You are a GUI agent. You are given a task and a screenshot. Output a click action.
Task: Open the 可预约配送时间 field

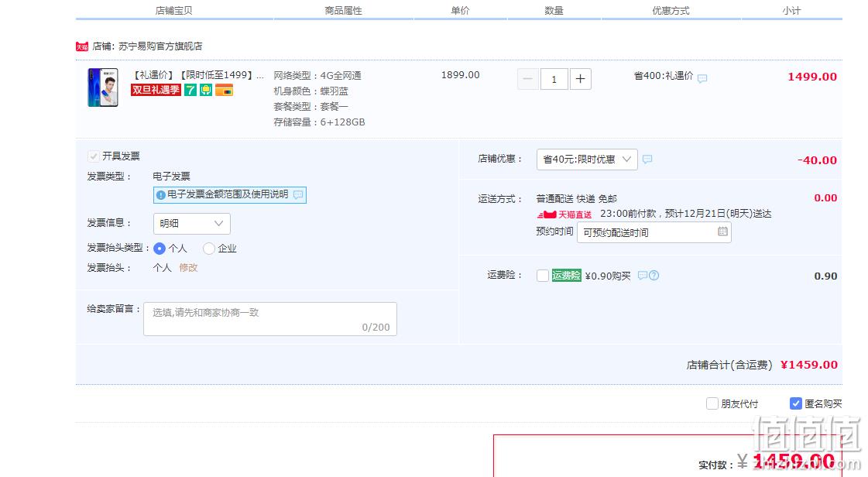pyautogui.click(x=654, y=232)
